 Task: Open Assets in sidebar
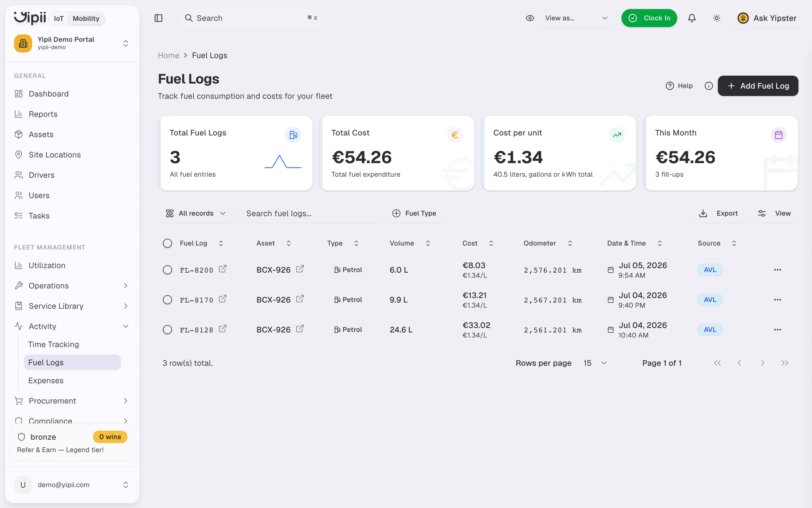[72, 134]
